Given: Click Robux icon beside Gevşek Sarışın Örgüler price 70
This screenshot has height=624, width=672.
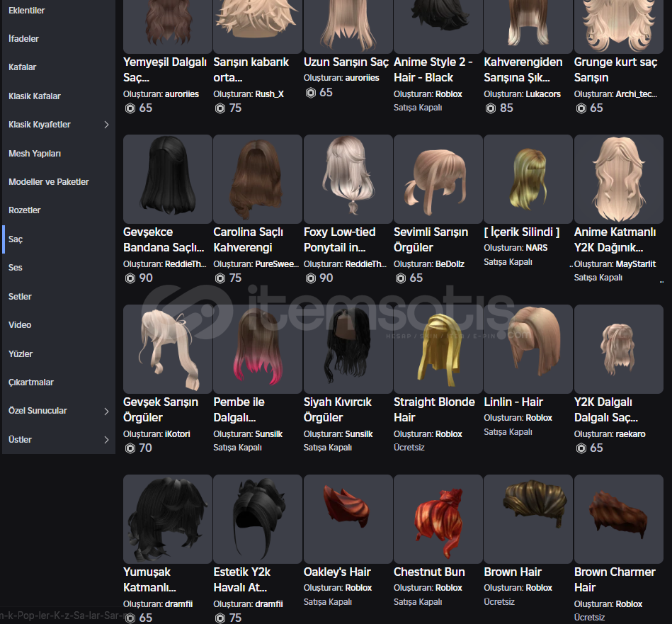Looking at the screenshot, I should point(130,448).
